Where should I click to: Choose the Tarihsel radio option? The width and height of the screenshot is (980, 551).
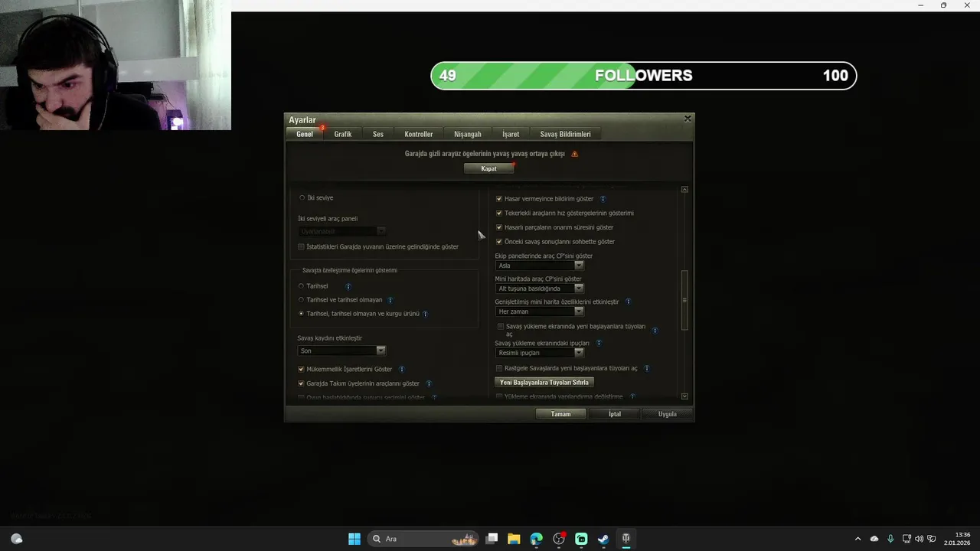click(x=302, y=286)
